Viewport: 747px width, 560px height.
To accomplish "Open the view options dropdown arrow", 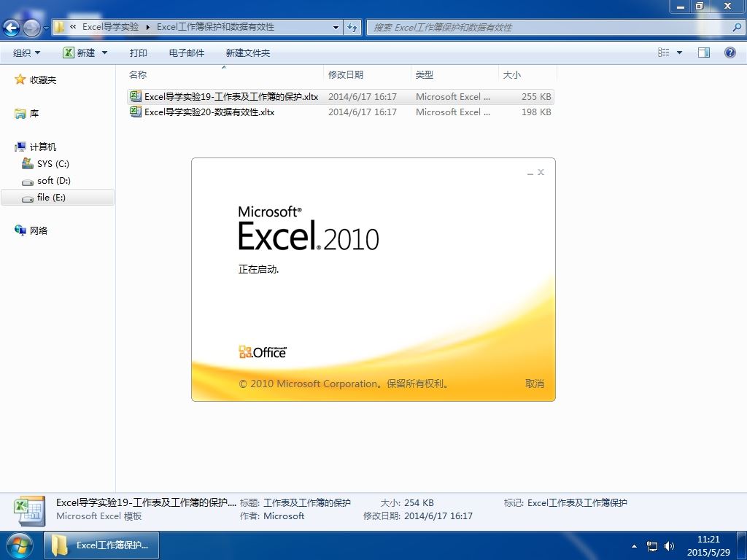I will coord(679,52).
